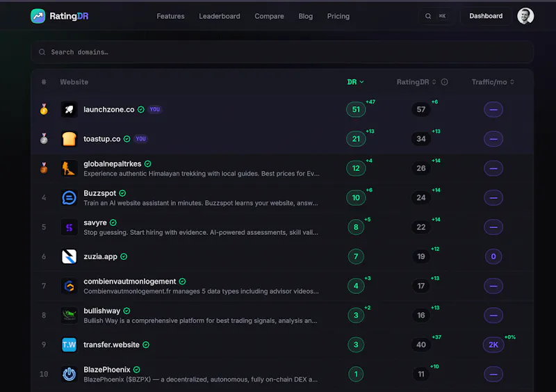Open the transfer.website entry
Screen dimensions: 556x392
pyautogui.click(x=111, y=345)
